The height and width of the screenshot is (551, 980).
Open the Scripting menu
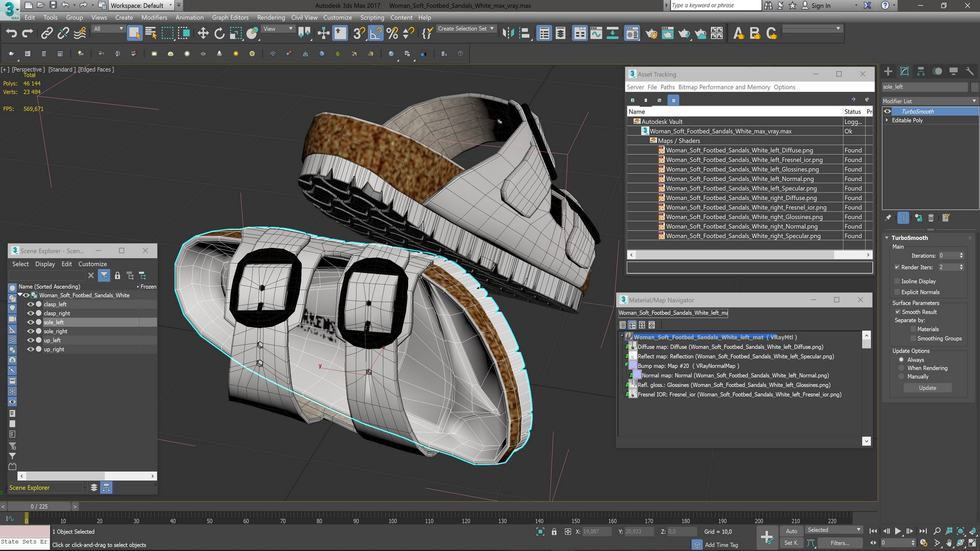372,17
